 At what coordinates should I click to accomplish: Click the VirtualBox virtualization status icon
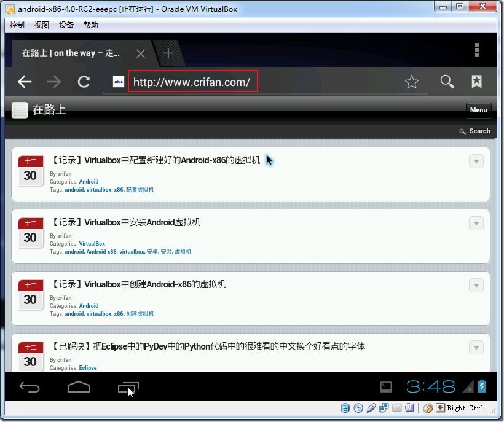409,408
